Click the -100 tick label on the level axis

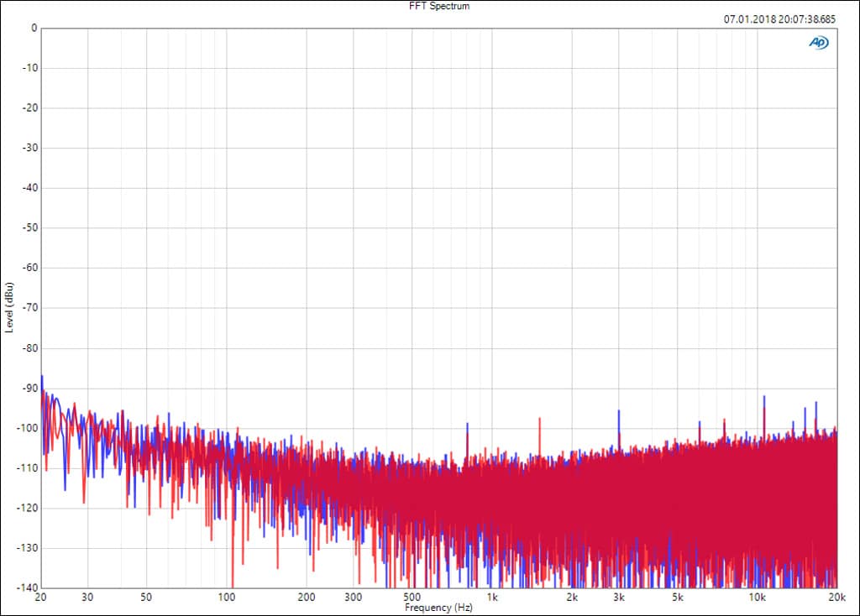tap(26, 428)
